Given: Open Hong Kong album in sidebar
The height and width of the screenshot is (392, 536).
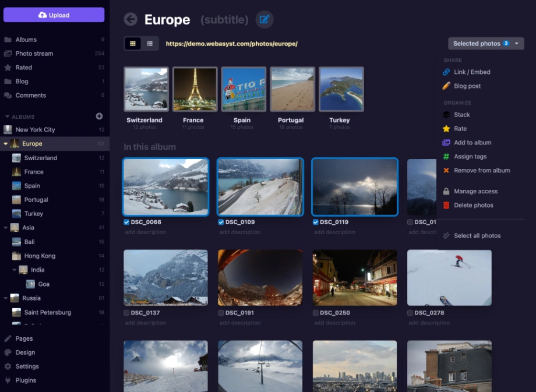Looking at the screenshot, I should click(40, 256).
